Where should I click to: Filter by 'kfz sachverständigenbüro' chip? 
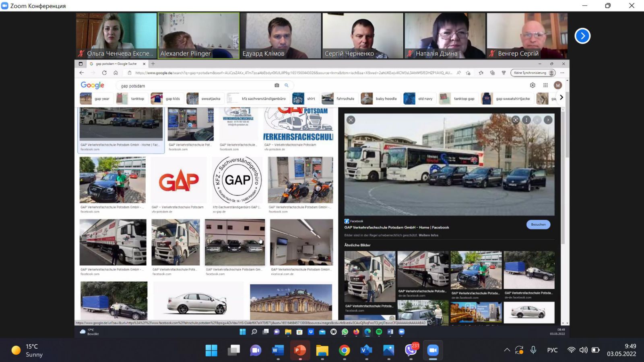coord(257,99)
